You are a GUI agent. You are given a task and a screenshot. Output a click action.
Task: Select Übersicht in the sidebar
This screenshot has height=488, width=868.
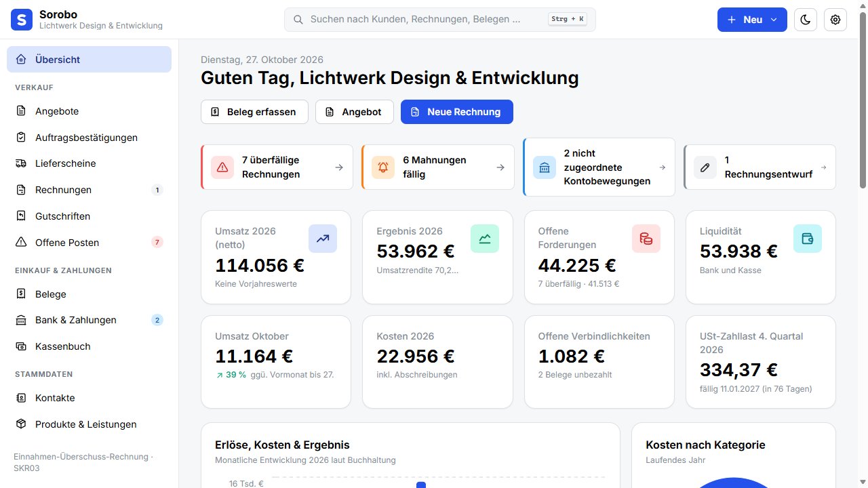click(x=89, y=59)
